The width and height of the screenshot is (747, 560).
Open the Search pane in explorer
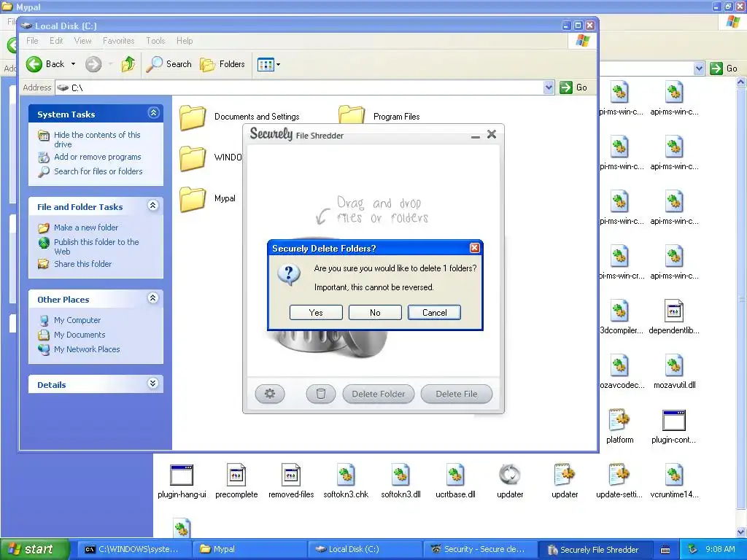click(169, 64)
